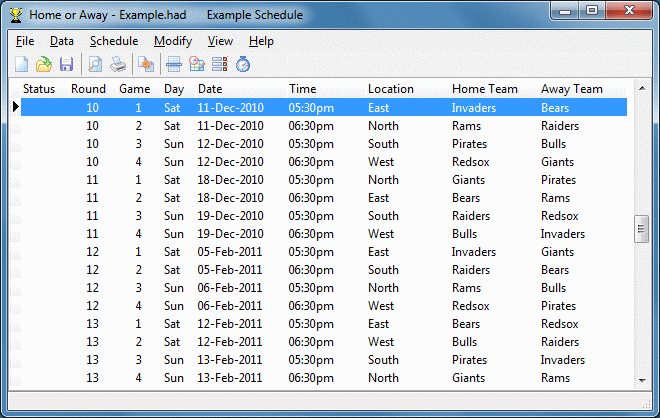Select the 19-Dec-2010 date in Bulls vs Invaders row
Viewport: 660px width, 418px height.
230,234
